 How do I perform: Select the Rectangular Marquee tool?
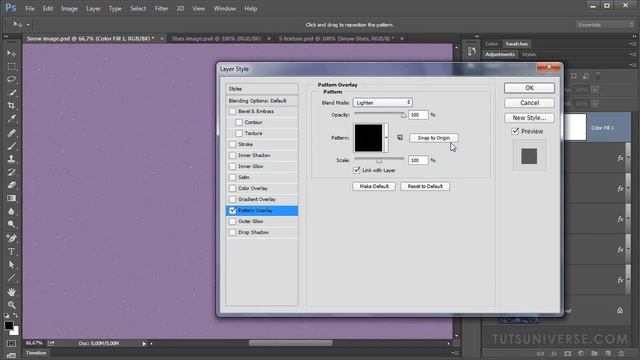tap(11, 67)
